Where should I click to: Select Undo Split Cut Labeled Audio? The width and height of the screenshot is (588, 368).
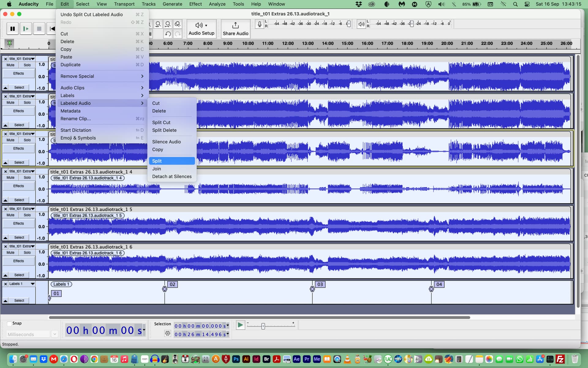click(92, 14)
